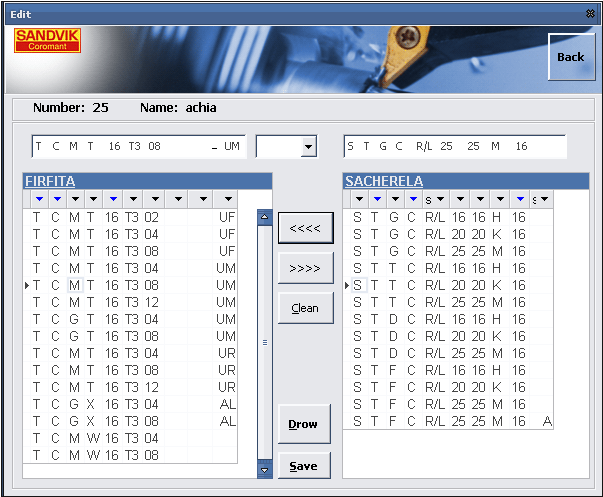The height and width of the screenshot is (497, 603).
Task: Save the edited tool entry
Action: coord(303,466)
